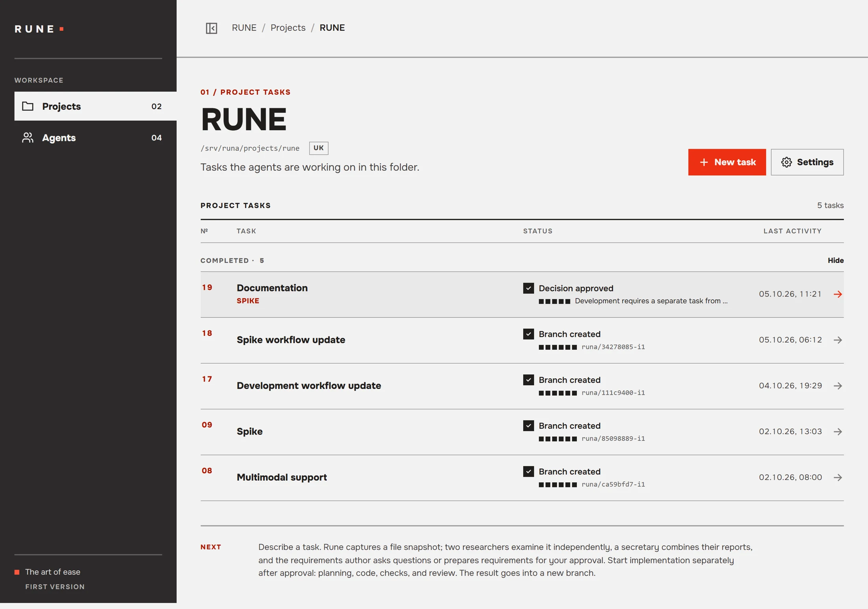
Task: Go to RUNE root in breadcrumb
Action: 244,28
